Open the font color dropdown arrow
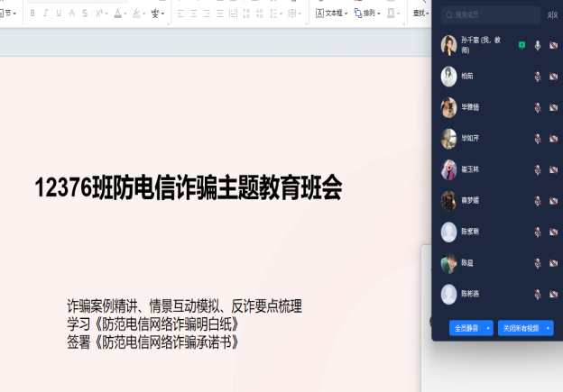 127,14
